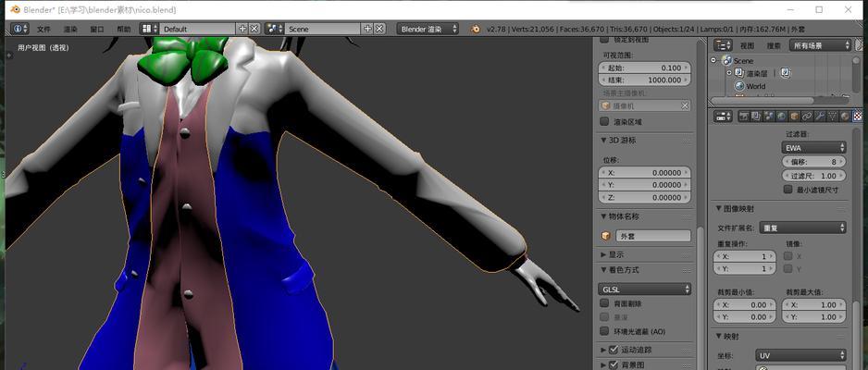Uncheck the 运动追踪 checkbox

(614, 350)
